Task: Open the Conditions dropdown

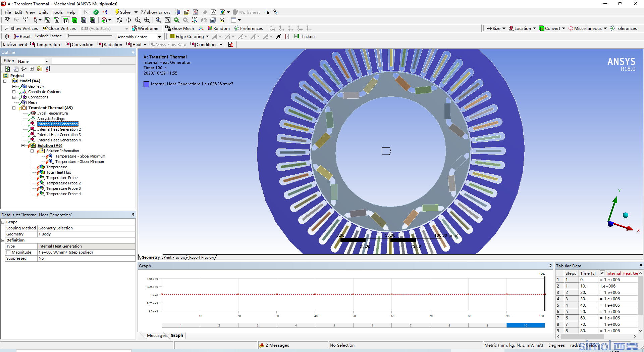Action: point(221,44)
